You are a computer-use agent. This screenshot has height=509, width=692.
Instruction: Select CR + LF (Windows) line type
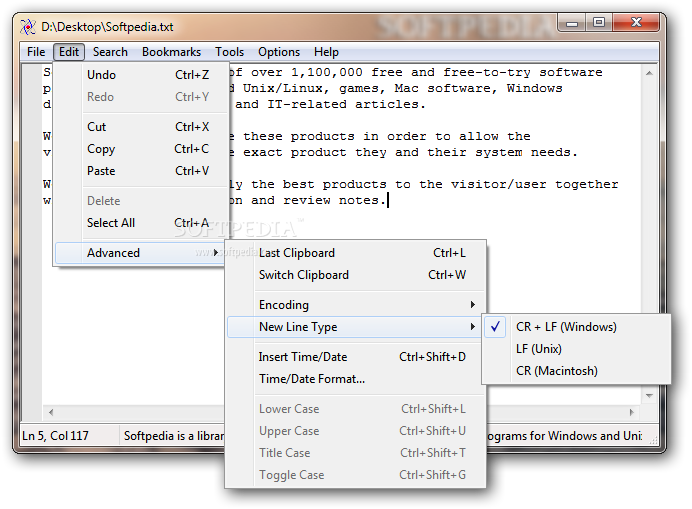click(576, 327)
